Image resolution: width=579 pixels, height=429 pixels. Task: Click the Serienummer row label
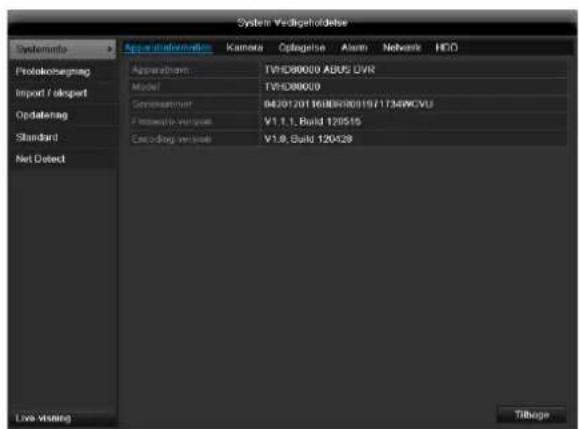[x=162, y=104]
